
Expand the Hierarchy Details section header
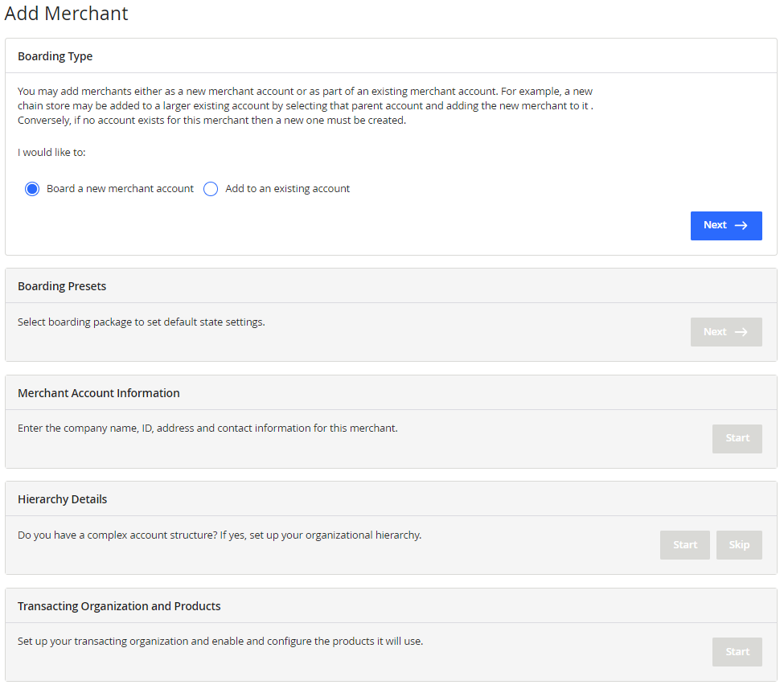[62, 499]
